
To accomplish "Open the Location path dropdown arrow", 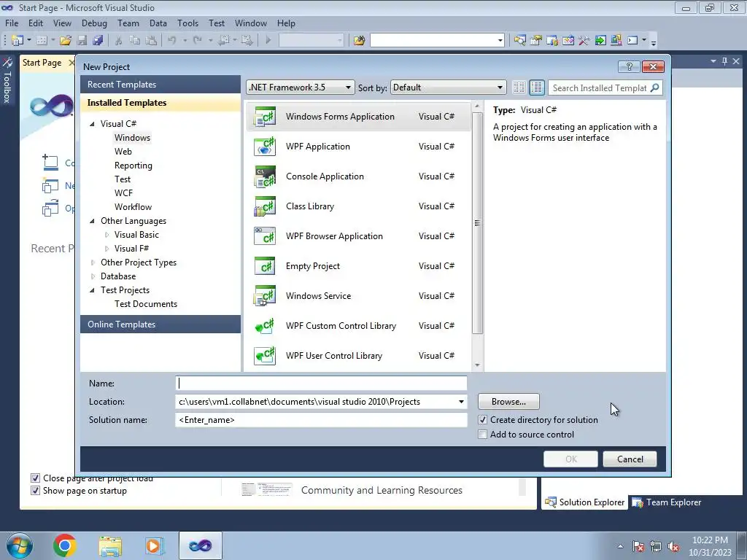I will pos(461,402).
